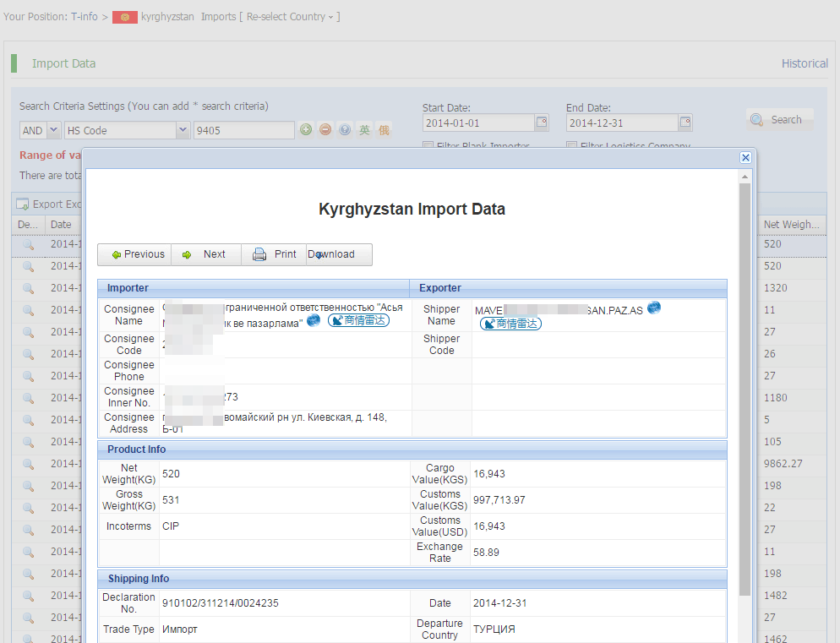Click the red remove criteria icon
Image resolution: width=840 pixels, height=643 pixels.
pos(325,130)
